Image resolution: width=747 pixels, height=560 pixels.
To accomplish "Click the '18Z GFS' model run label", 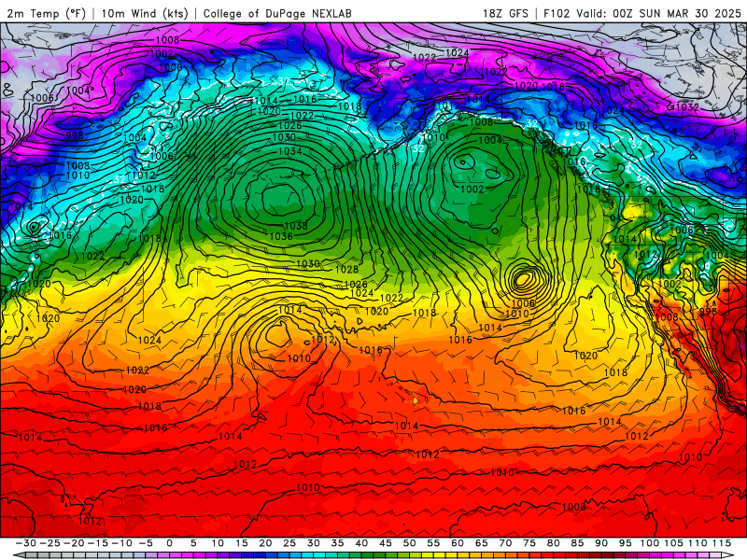I will (x=505, y=13).
